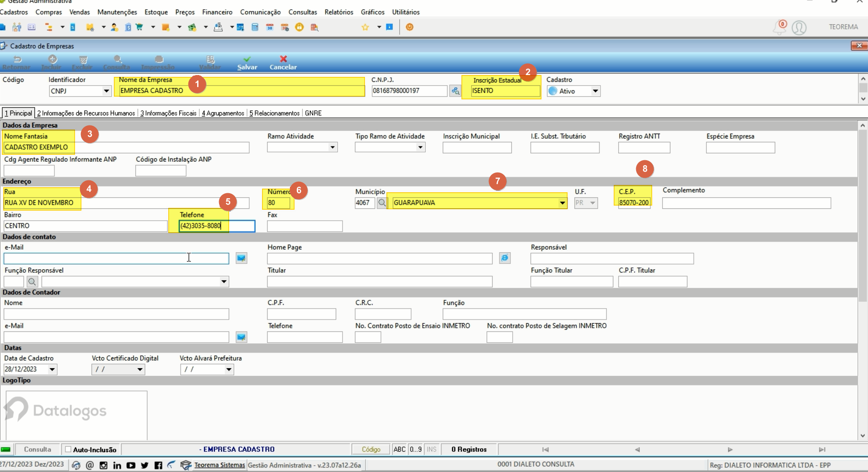The height and width of the screenshot is (472, 868).
Task: Click the Fax input field
Action: (x=305, y=226)
